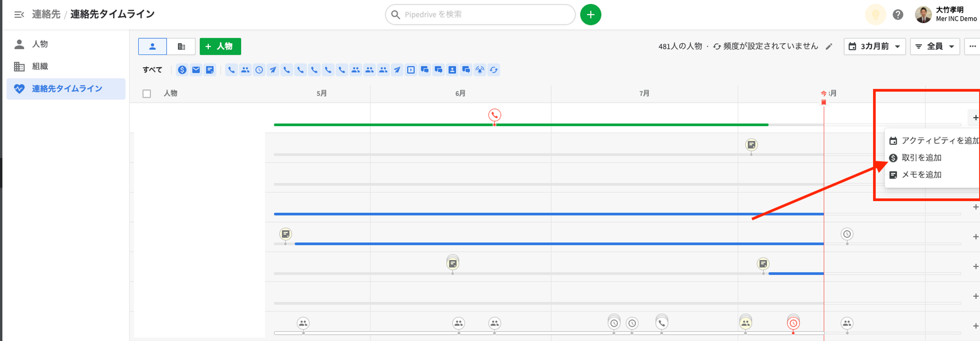Click the green deal bar on timeline
The image size is (980, 341).
[521, 125]
